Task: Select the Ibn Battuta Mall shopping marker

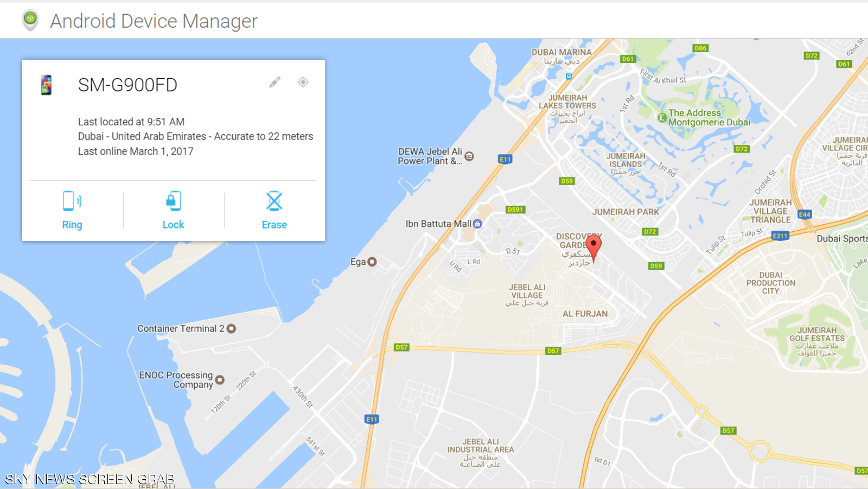Action: coord(477,224)
